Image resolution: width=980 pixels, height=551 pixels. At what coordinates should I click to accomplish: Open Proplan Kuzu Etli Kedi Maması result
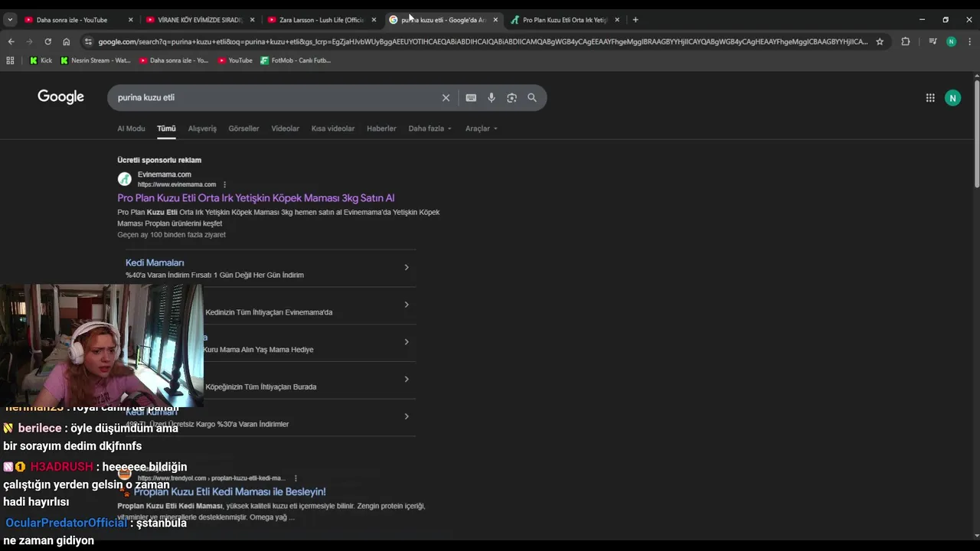230,492
